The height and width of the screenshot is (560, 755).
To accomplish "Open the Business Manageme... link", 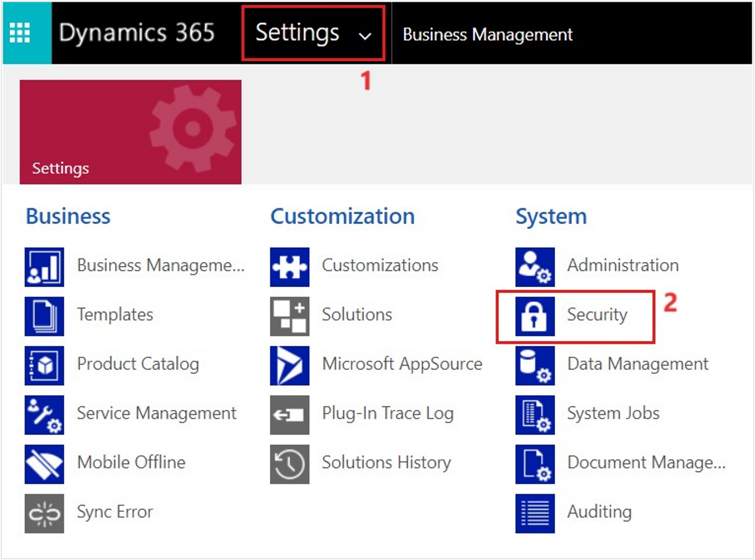I will tap(161, 266).
